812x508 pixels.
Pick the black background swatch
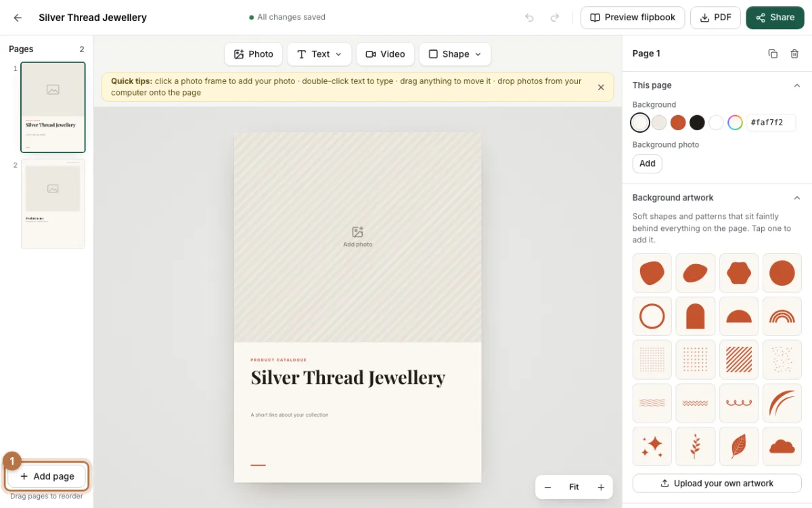tap(697, 123)
